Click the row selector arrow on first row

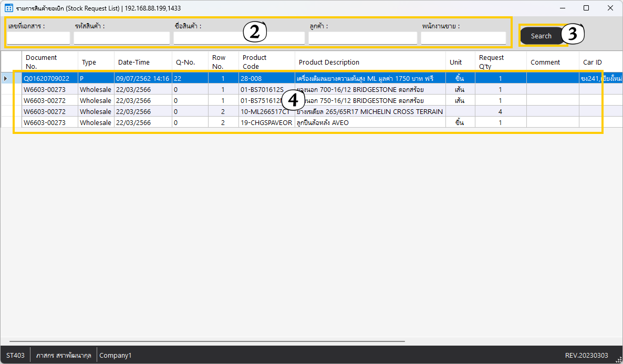tap(6, 79)
